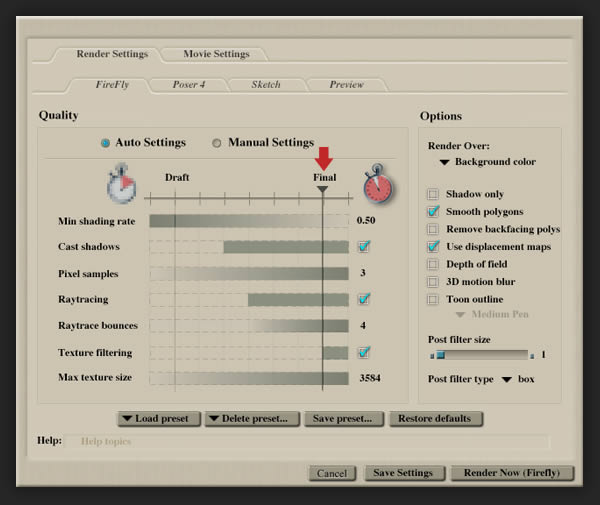Image resolution: width=600 pixels, height=505 pixels.
Task: Open the Load preset dropdown
Action: [x=159, y=419]
